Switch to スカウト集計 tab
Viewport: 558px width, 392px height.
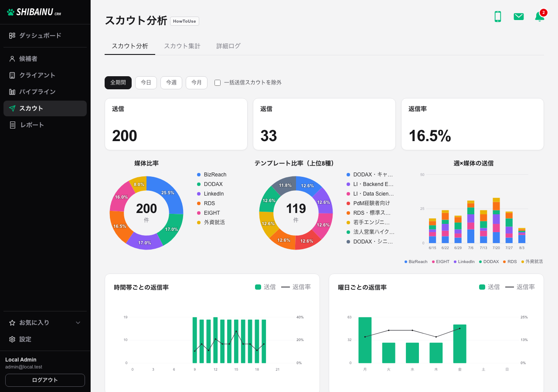[182, 46]
